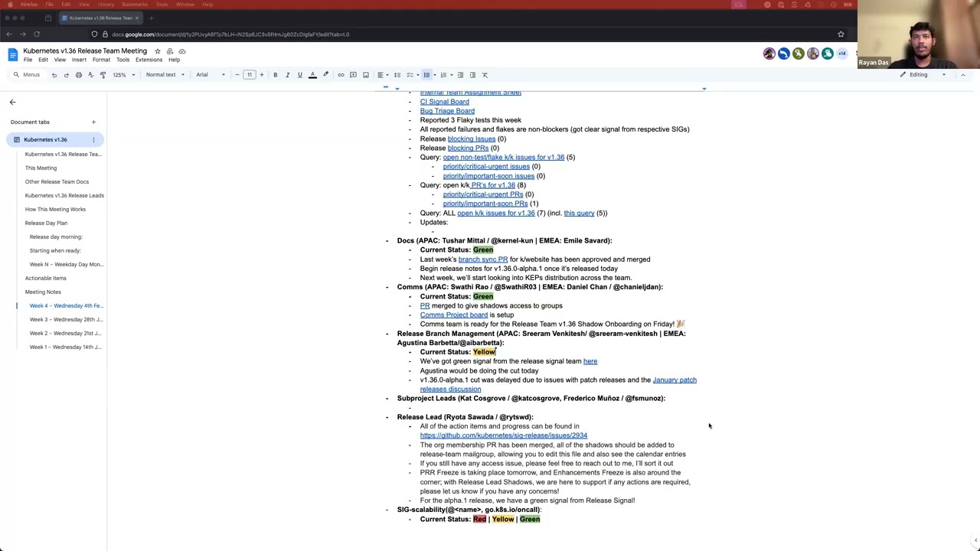Show the +14 additional collaborators
The image size is (980, 551).
click(841, 54)
